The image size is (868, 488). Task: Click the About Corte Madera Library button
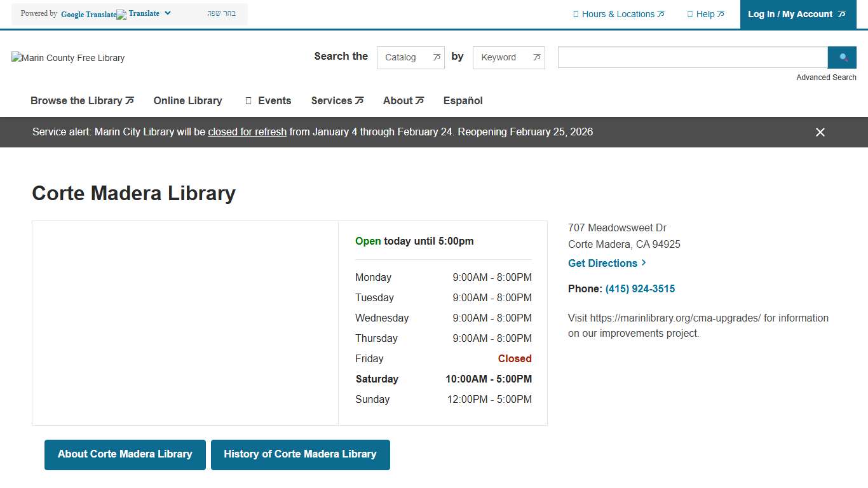tap(125, 454)
